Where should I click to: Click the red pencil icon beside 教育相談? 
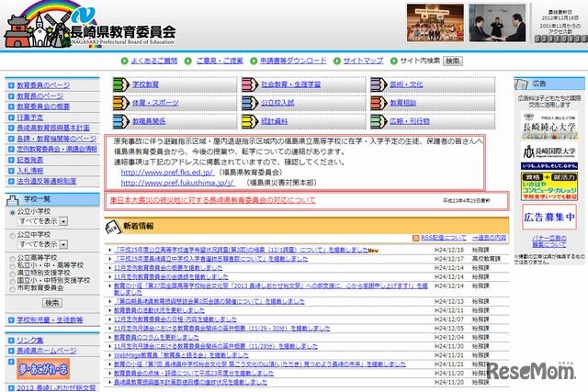(x=379, y=103)
